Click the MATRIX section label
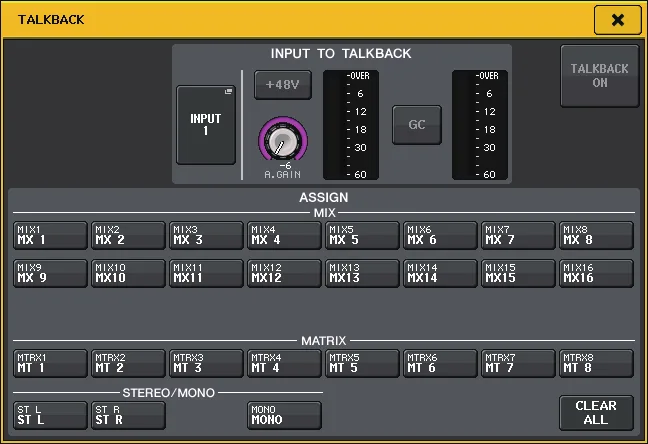 (x=324, y=341)
